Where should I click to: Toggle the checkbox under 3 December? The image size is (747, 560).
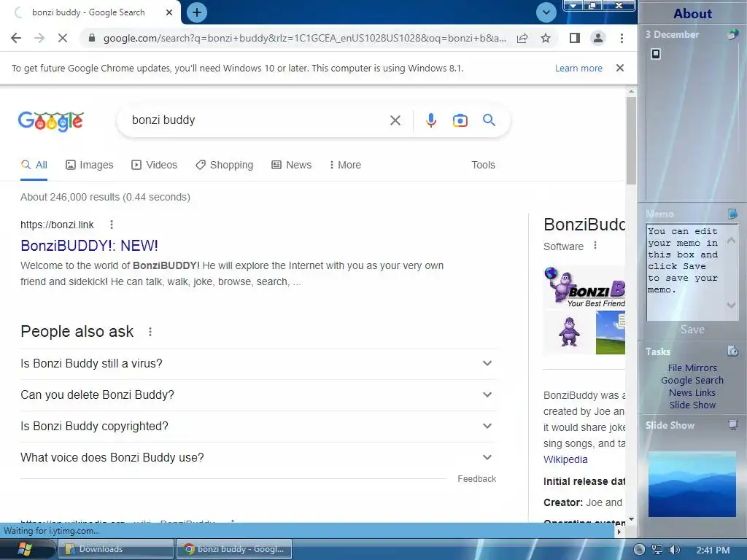656,54
